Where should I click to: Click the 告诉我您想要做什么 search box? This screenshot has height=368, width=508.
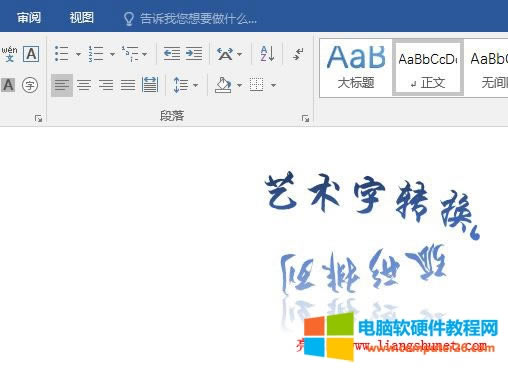point(190,19)
